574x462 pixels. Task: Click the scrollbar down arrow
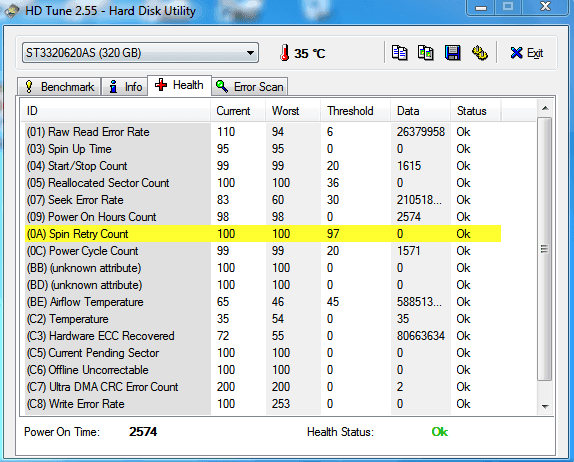pyautogui.click(x=545, y=406)
